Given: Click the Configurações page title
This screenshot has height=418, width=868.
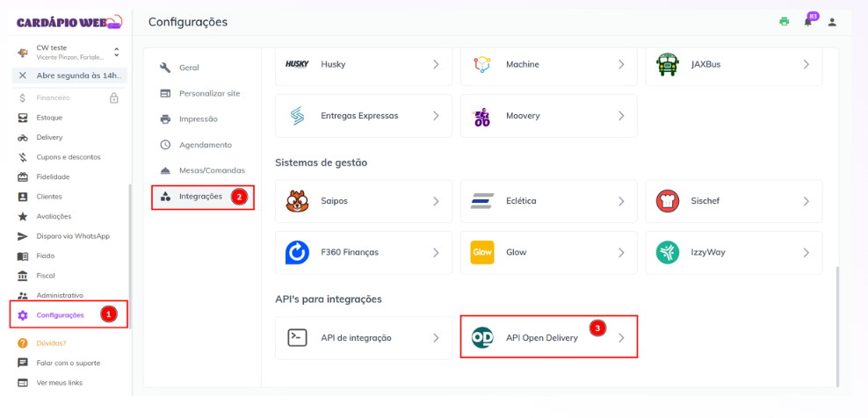Looking at the screenshot, I should [188, 22].
